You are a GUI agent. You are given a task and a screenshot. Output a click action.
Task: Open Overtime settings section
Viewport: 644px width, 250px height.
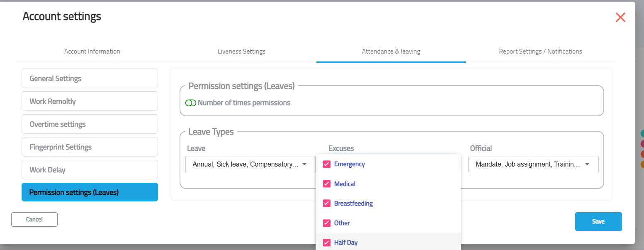pos(90,124)
